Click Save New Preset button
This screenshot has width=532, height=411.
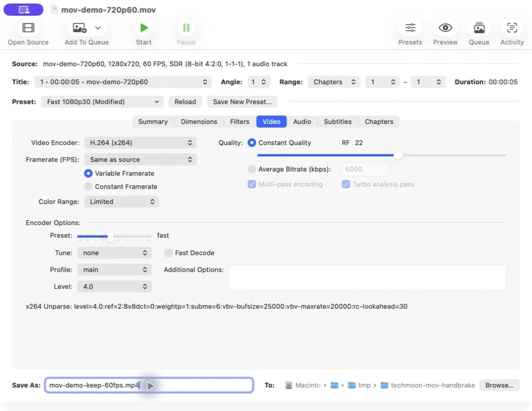click(x=242, y=102)
